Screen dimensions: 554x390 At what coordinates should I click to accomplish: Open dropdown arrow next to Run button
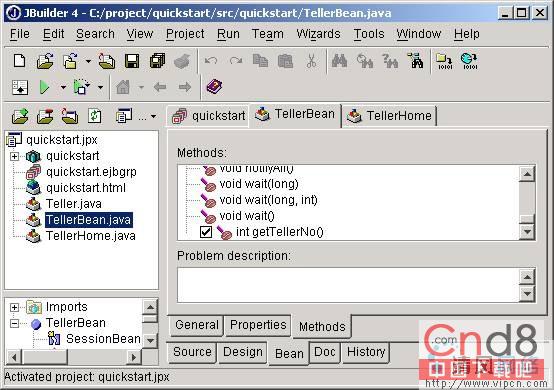pos(63,87)
